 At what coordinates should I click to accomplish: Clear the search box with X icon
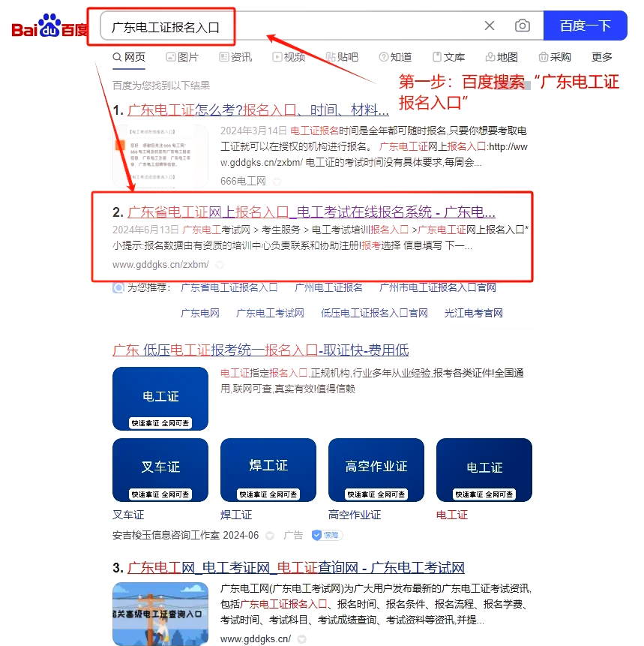[x=489, y=26]
